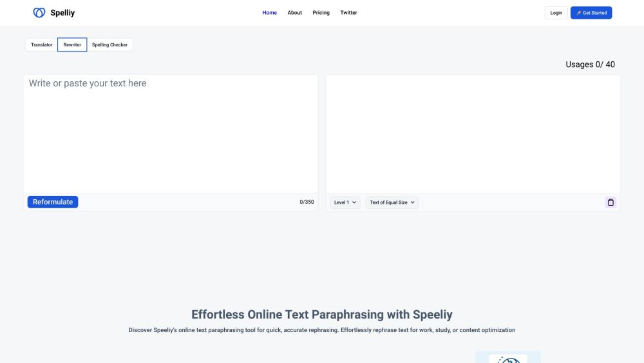Click inside the empty output panel

(473, 133)
